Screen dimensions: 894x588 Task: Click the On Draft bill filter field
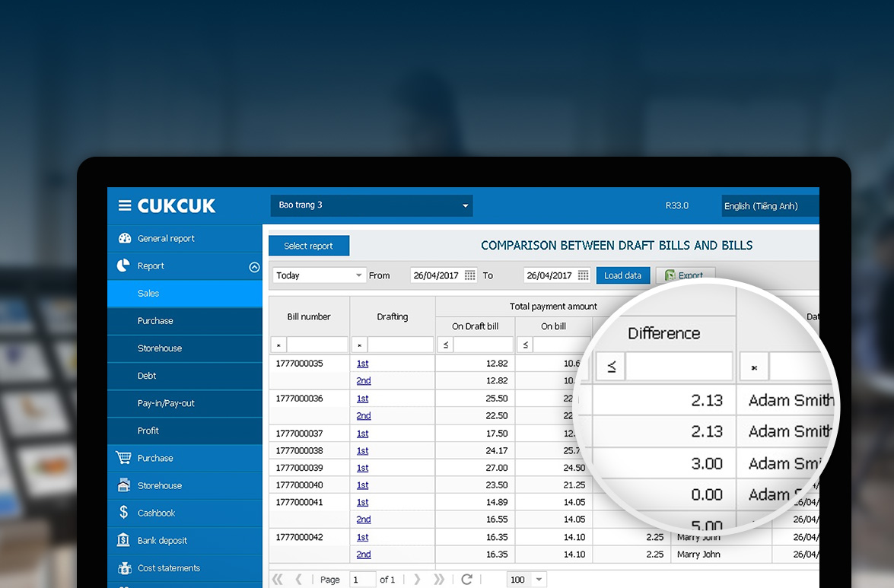(483, 345)
